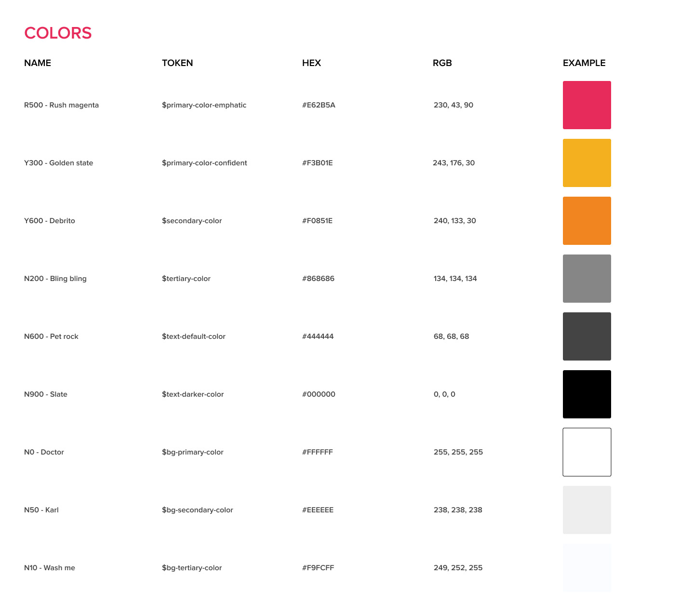Select the Karl light gray swatch
694x616 pixels.
click(587, 510)
